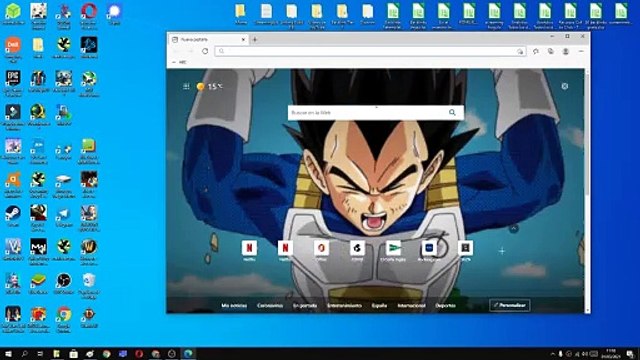Open the España news tab
This screenshot has height=360, width=640.
pyautogui.click(x=379, y=305)
